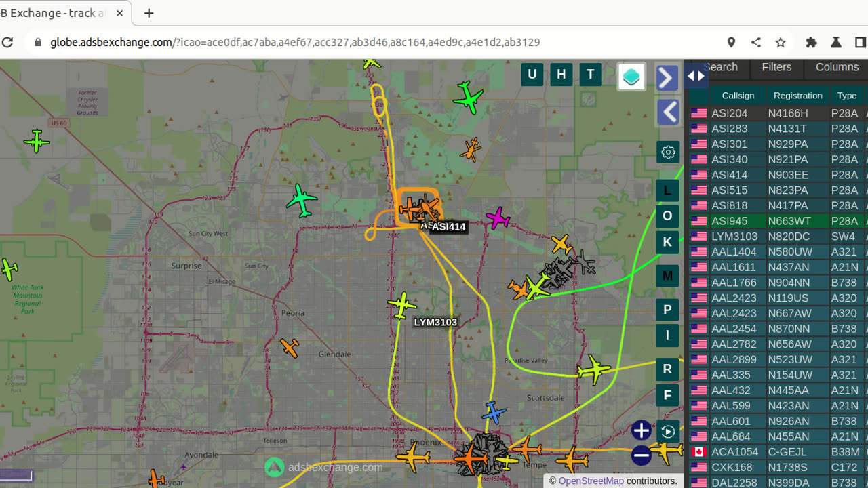
Task: Expand sidebar with right arrow button
Action: [x=667, y=79]
